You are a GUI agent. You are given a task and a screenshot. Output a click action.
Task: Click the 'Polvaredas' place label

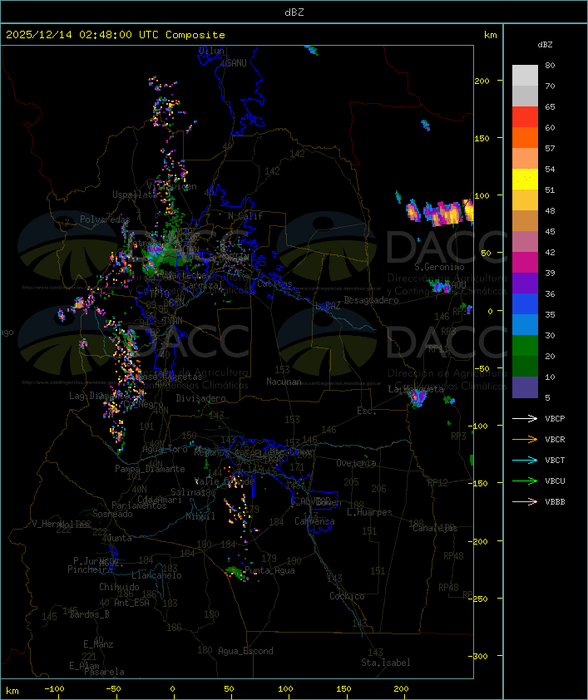click(x=105, y=219)
